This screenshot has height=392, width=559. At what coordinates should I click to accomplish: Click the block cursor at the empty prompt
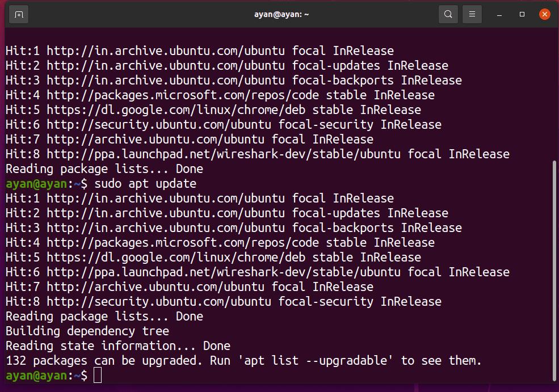(x=98, y=376)
